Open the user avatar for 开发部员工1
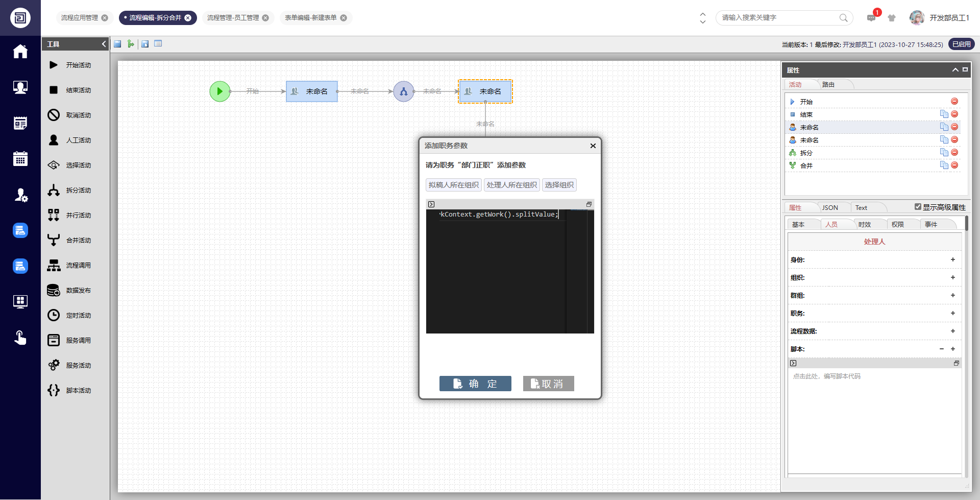This screenshot has height=500, width=980. (x=917, y=18)
